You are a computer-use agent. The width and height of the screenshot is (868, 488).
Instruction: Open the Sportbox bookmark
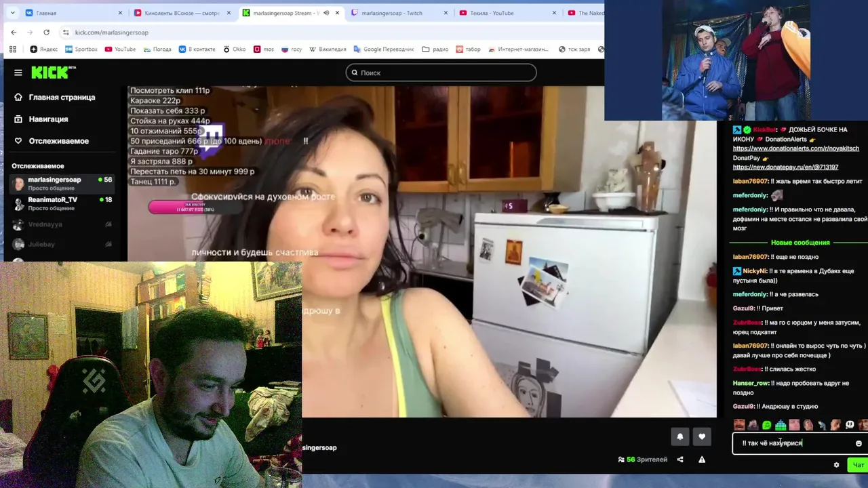click(81, 49)
